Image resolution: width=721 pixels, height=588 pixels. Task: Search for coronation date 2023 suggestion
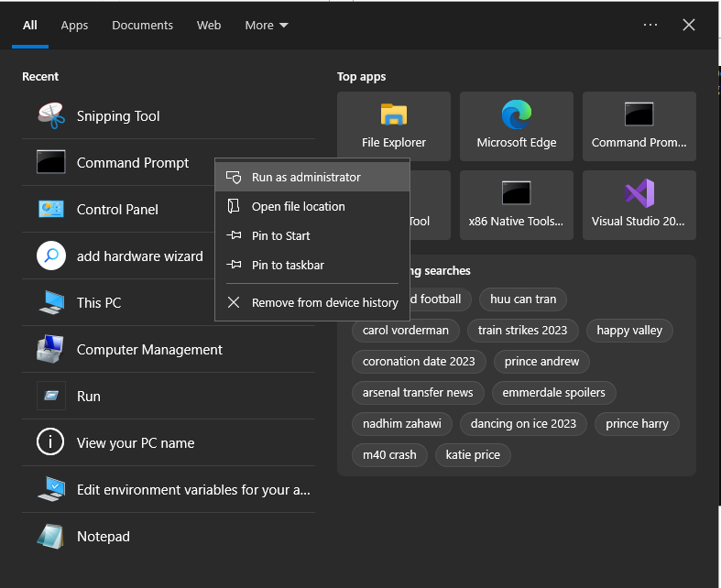tap(419, 361)
